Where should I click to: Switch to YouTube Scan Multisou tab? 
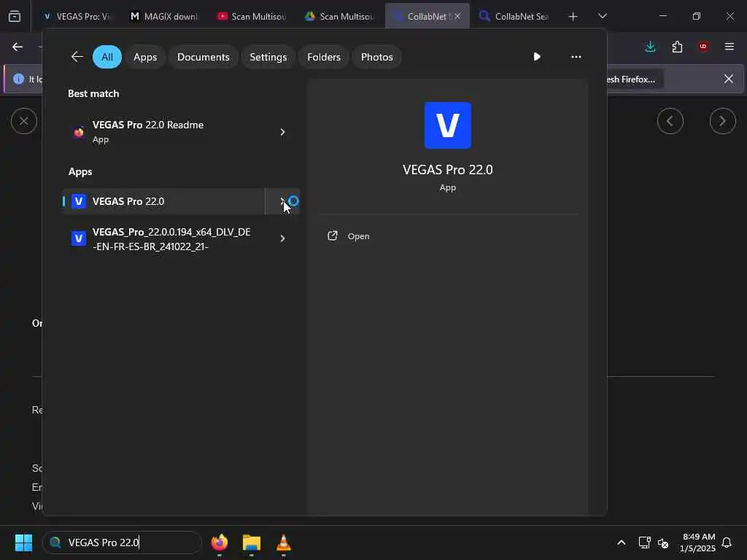252,16
